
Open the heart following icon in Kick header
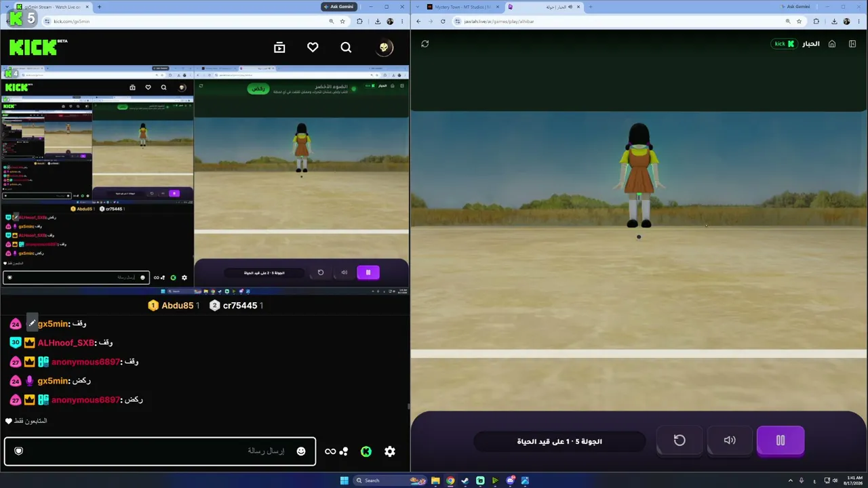click(313, 47)
